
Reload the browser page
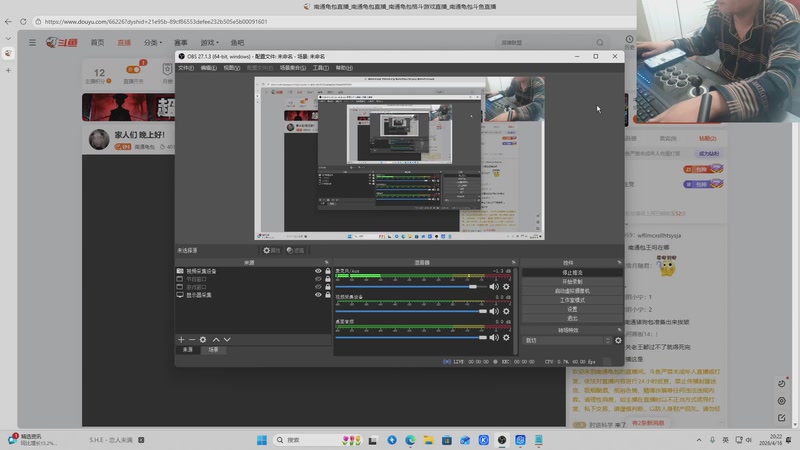click(23, 21)
